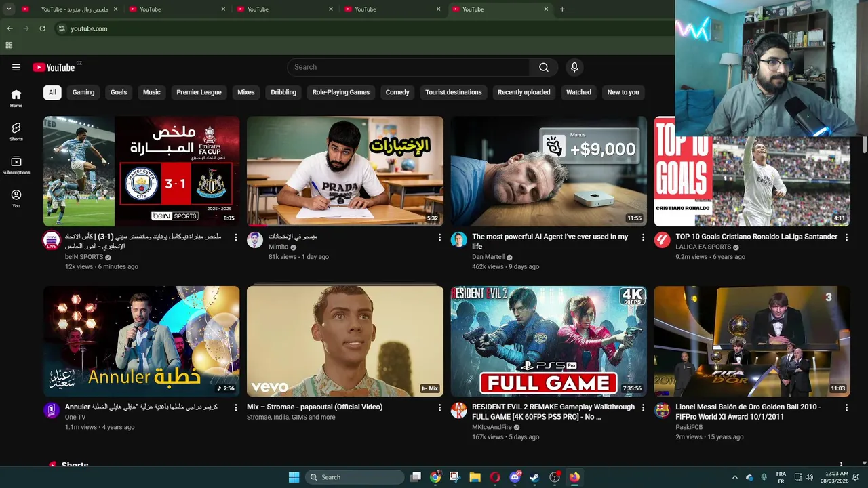Open the options menu for the Mimho video
Viewport: 868px width, 488px height.
click(439, 237)
